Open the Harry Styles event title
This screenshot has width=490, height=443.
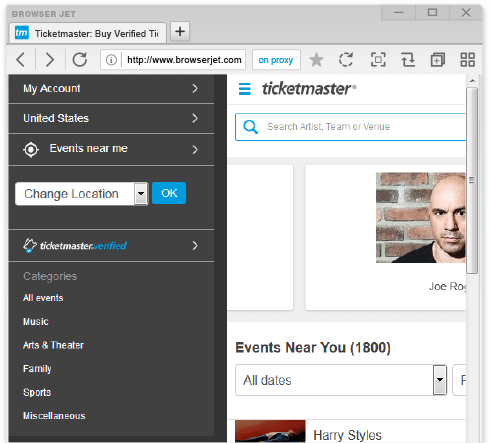[347, 435]
